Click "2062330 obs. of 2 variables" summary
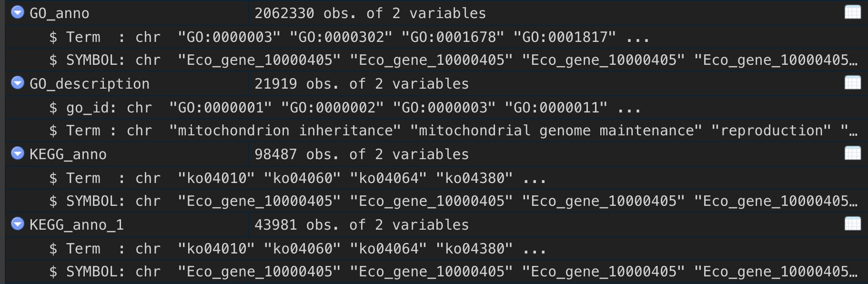This screenshot has height=284, width=868. point(370,13)
